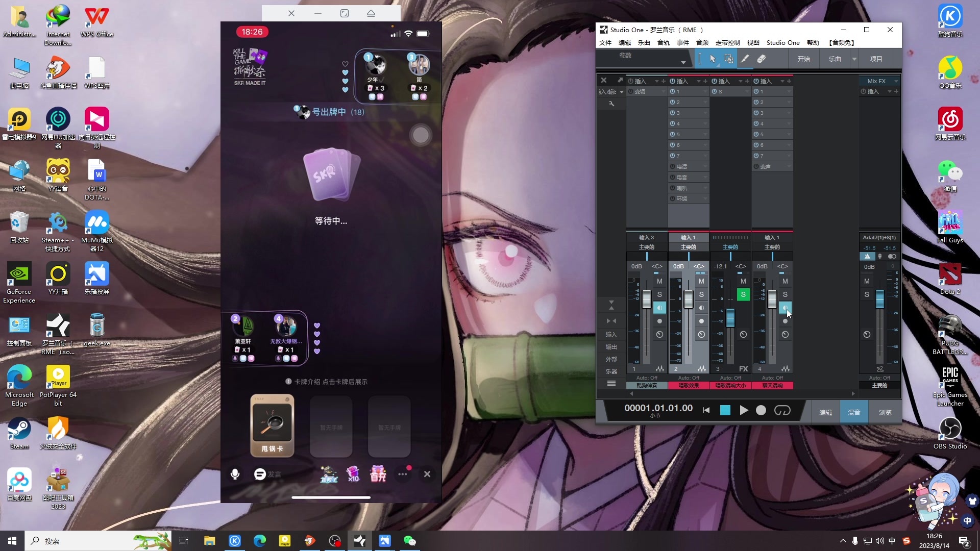This screenshot has height=551, width=980.
Task: Open the insert menu arrow of channel 3
Action: coord(741,81)
